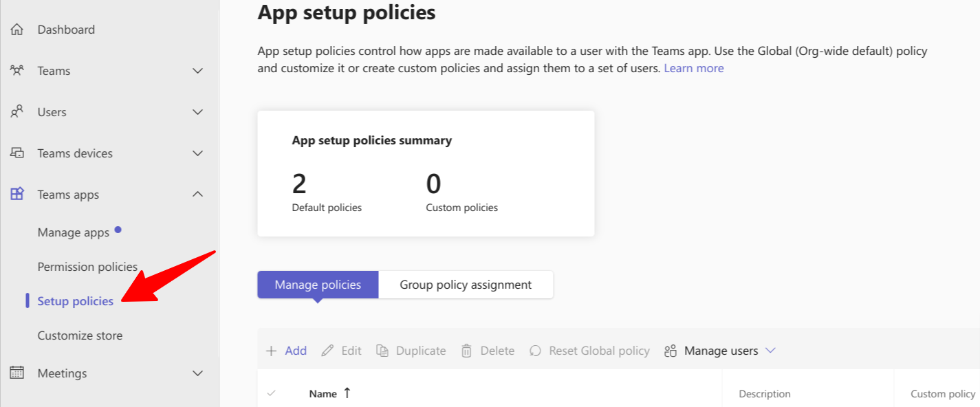
Task: Expand the Teams section chevron
Action: point(198,71)
